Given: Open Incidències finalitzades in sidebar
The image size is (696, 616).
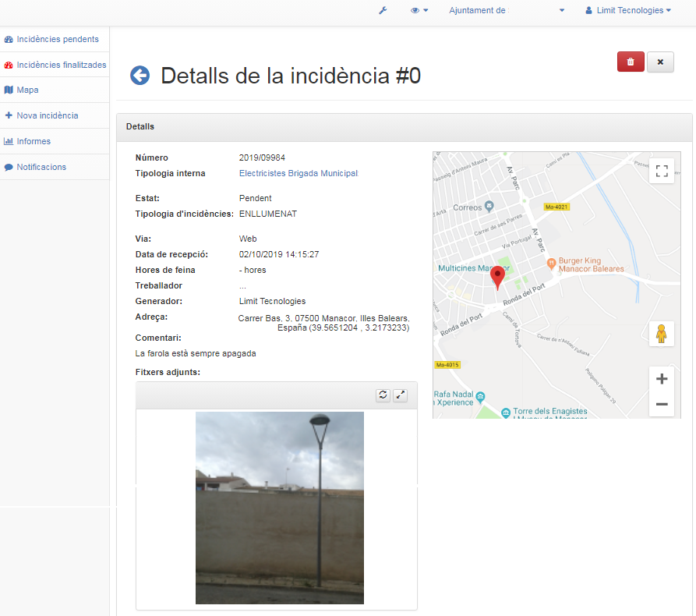Looking at the screenshot, I should click(55, 65).
